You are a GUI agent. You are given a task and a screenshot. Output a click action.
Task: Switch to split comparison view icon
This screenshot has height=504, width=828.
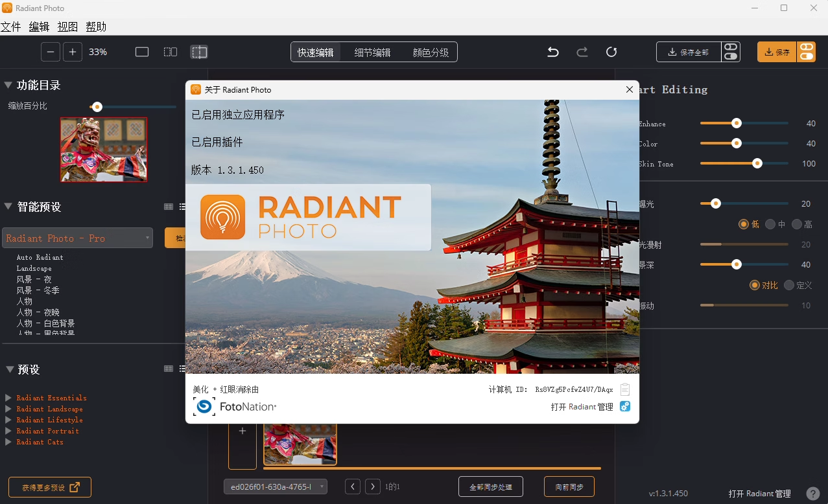pyautogui.click(x=170, y=51)
